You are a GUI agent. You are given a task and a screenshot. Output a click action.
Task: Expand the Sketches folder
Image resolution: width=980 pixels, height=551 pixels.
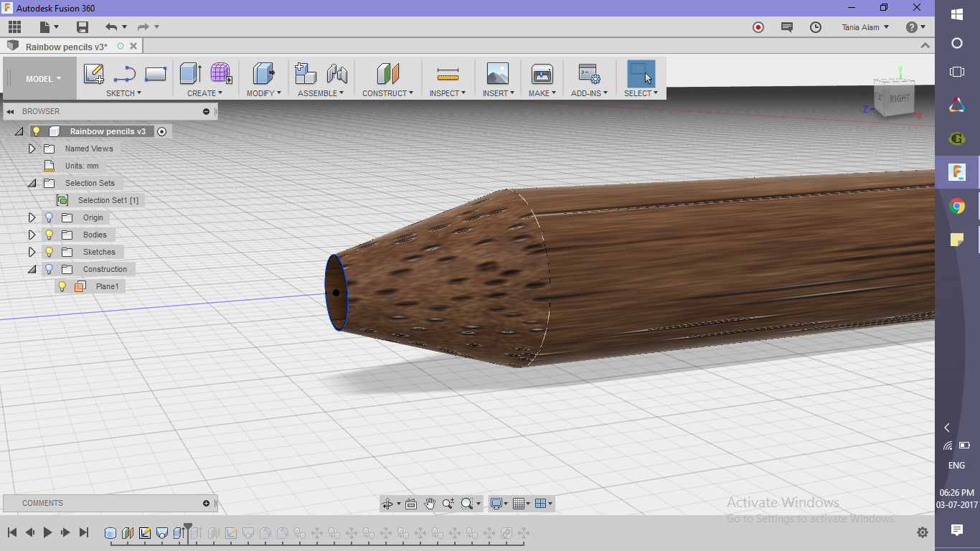pos(32,252)
